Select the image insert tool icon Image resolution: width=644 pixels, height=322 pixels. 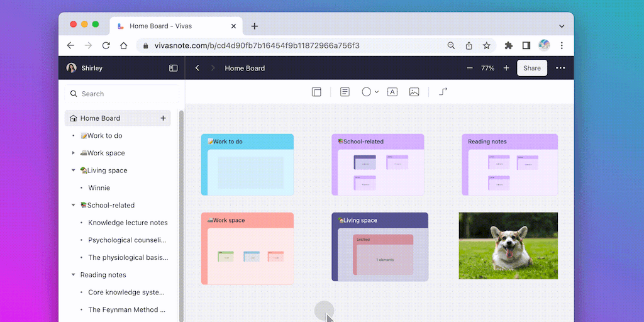414,92
